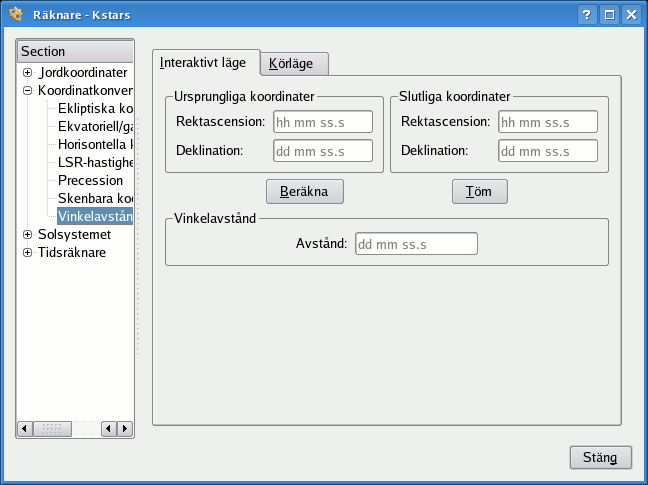Image resolution: width=648 pixels, height=485 pixels.
Task: Click the KStars app icon in title bar
Action: [x=15, y=15]
